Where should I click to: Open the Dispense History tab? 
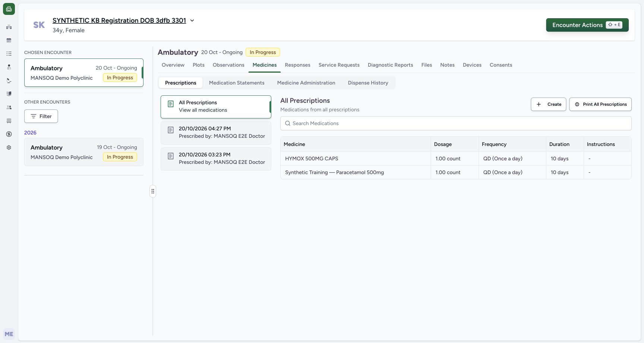click(368, 83)
